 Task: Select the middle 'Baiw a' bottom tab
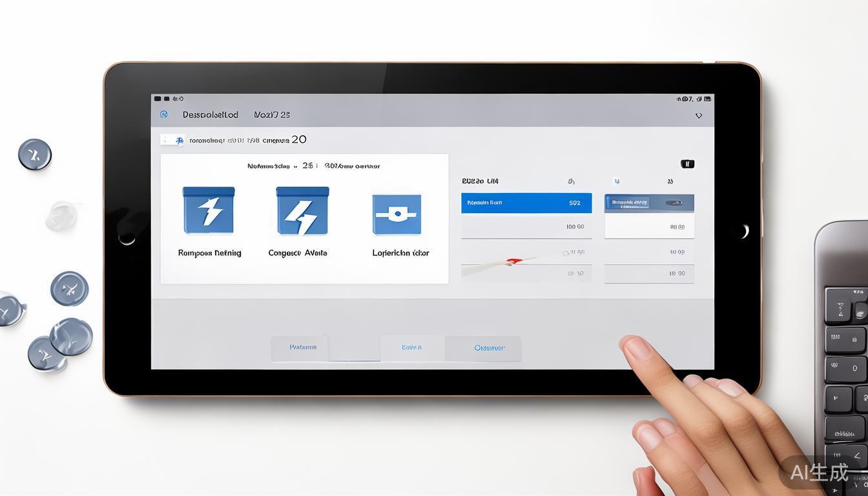click(411, 347)
